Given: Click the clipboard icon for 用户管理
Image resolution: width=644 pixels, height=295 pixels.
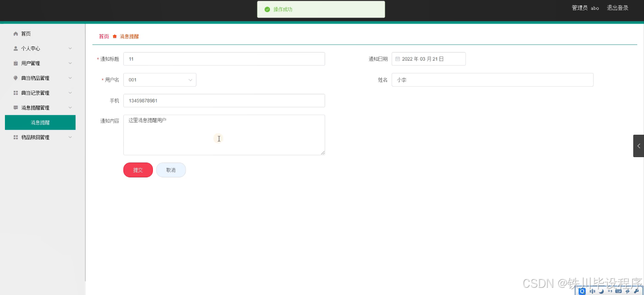Looking at the screenshot, I should [x=16, y=63].
